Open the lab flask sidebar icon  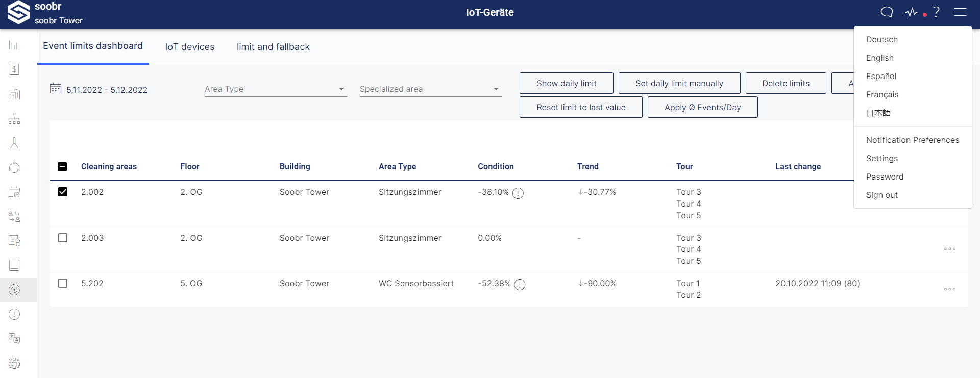click(x=14, y=143)
